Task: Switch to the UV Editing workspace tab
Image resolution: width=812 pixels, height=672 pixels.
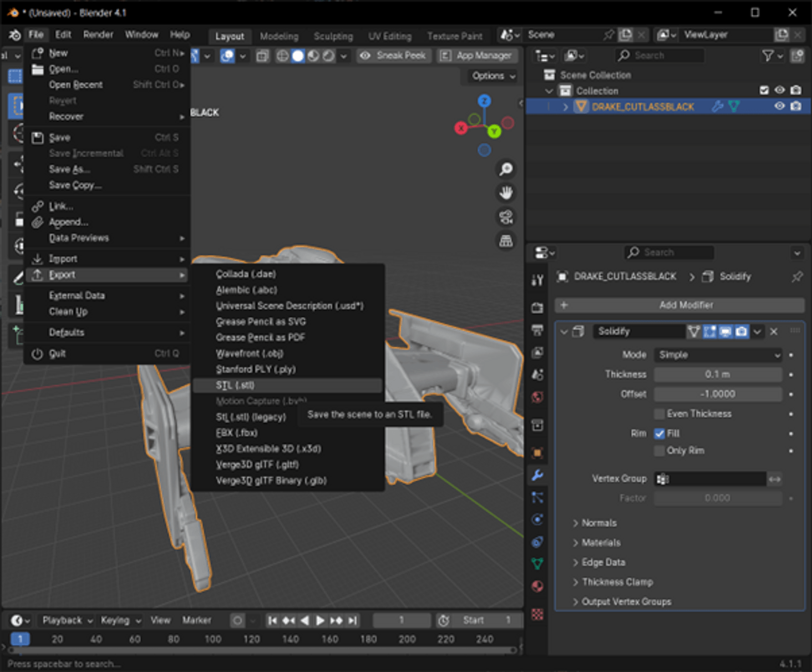Action: click(x=389, y=36)
